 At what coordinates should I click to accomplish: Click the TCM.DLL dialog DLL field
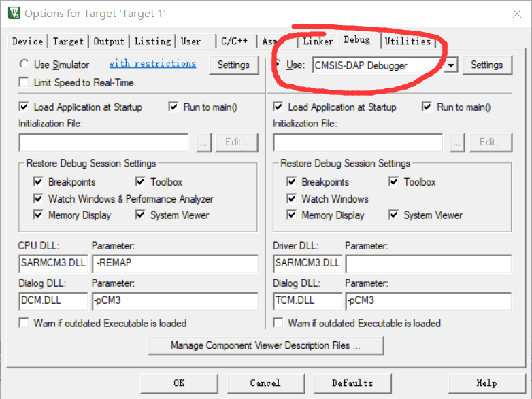click(307, 301)
